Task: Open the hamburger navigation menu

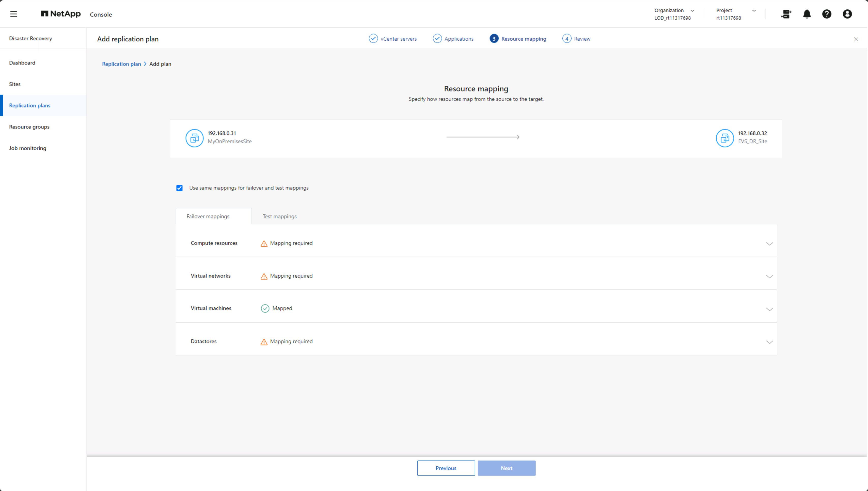Action: point(13,14)
